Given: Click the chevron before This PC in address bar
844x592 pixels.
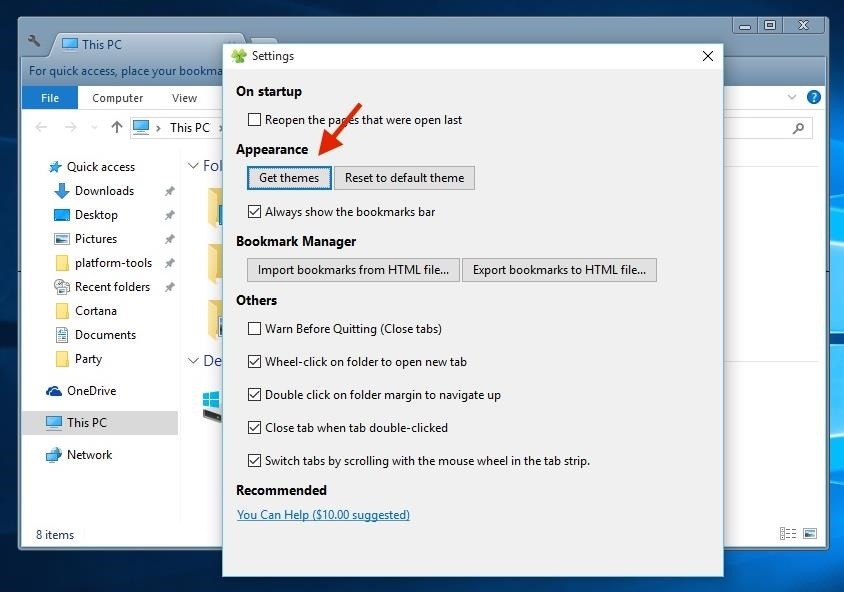Looking at the screenshot, I should (158, 128).
